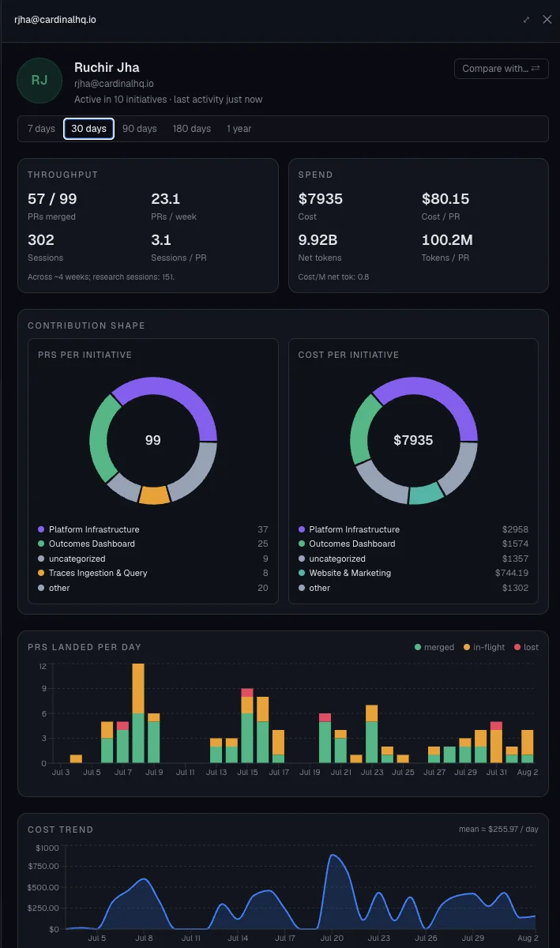Select the 7 days range tab

[x=41, y=129]
